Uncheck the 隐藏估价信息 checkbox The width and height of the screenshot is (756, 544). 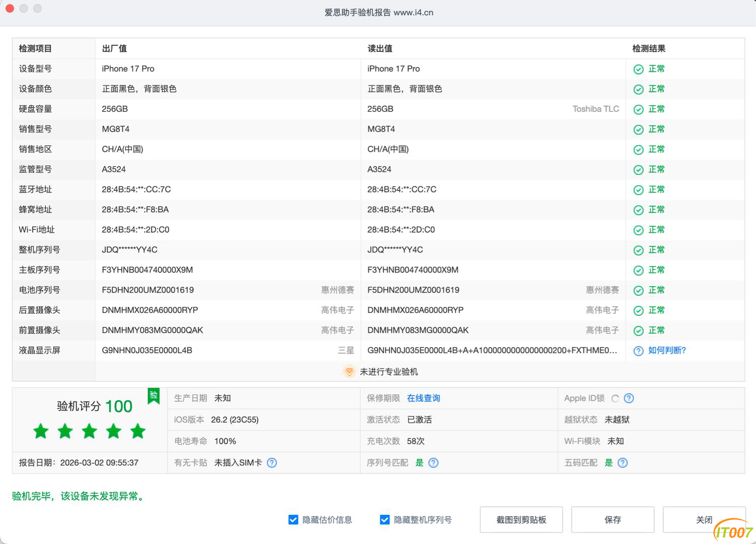(x=293, y=519)
